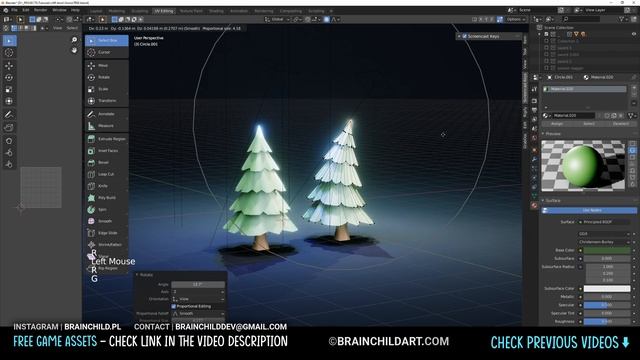Viewport: 640px width, 360px height.
Task: Select the Rotate tool
Action: pos(107,77)
